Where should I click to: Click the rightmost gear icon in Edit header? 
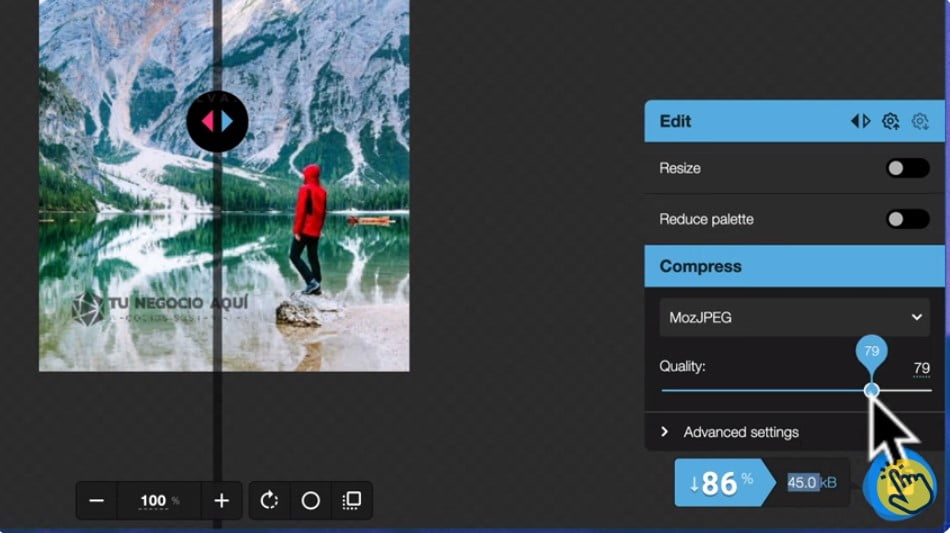pyautogui.click(x=920, y=121)
